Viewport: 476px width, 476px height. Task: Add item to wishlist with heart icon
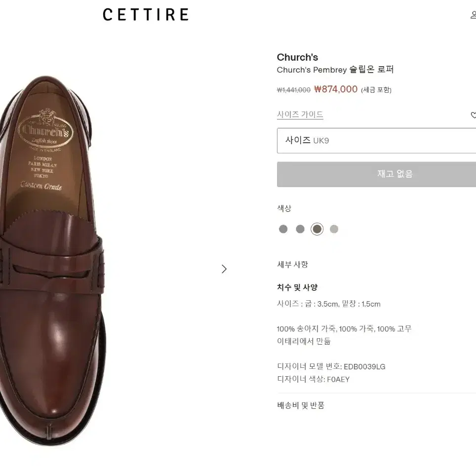click(473, 115)
